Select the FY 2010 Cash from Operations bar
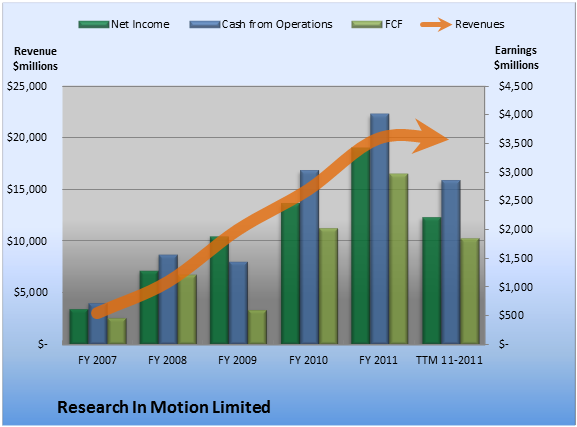Image resolution: width=577 pixels, height=427 pixels. 309,257
